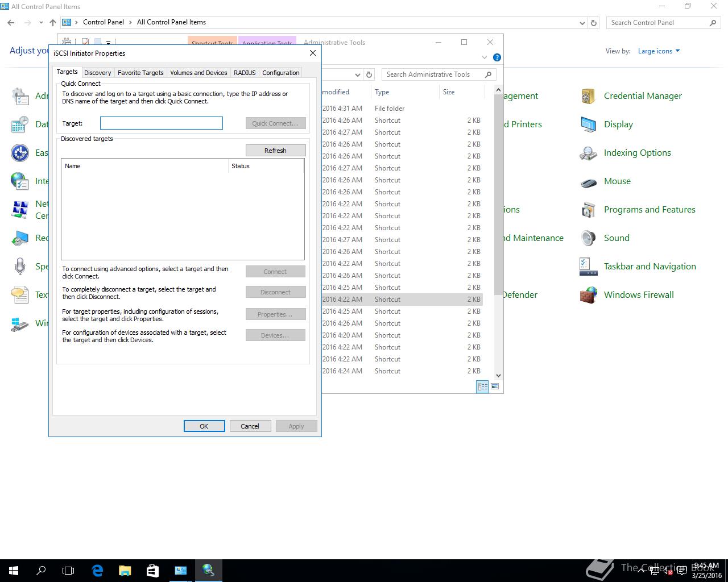Open Shortcut Tools ribbon tab
The image size is (728, 582).
(212, 42)
